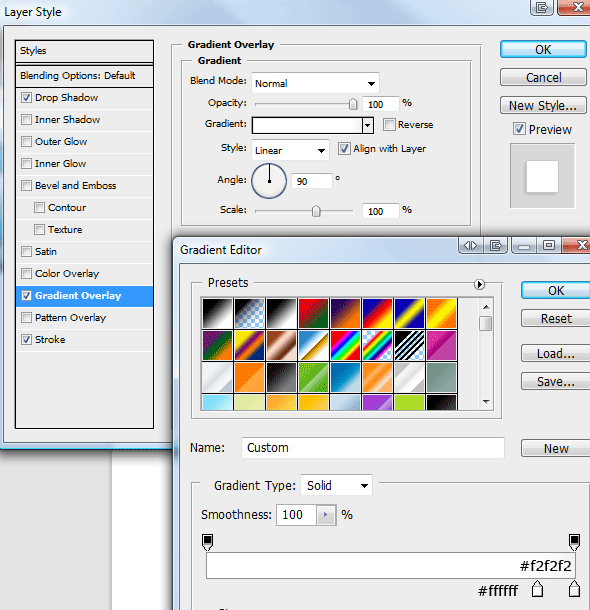Image resolution: width=590 pixels, height=610 pixels.
Task: Select the rainbow spectrum gradient preset
Action: [345, 345]
